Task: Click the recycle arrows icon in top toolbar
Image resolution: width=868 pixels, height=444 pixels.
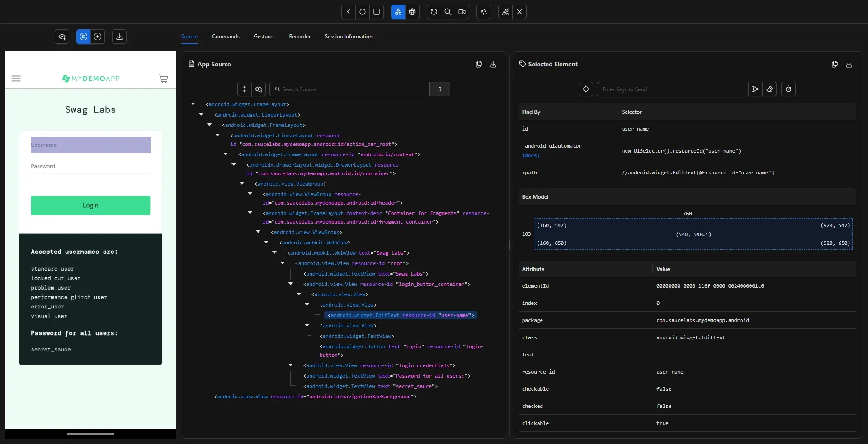Action: click(484, 12)
